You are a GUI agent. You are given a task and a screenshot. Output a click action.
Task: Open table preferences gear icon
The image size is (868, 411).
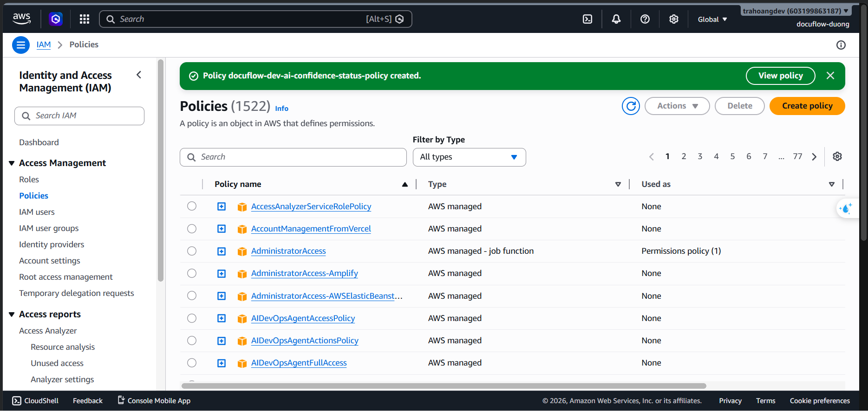point(837,156)
